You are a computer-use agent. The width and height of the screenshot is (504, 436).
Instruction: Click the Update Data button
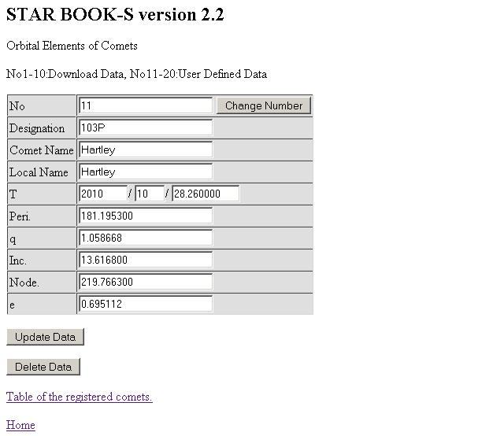[x=45, y=337]
